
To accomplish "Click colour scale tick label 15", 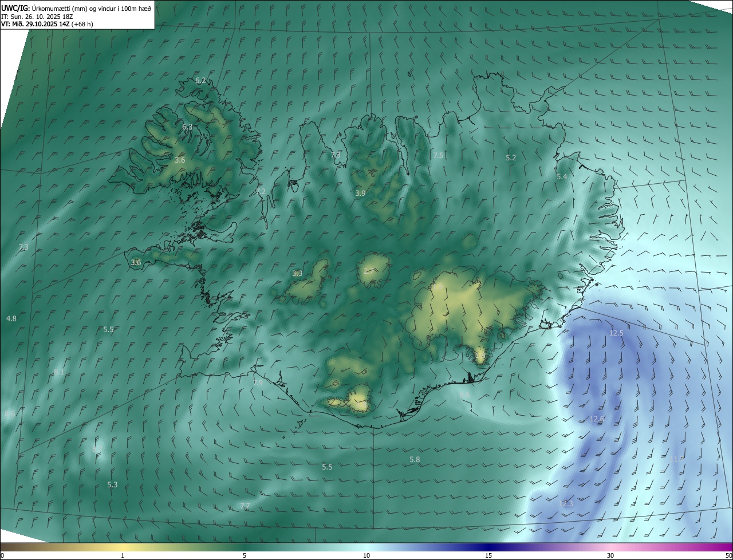I will click(488, 555).
